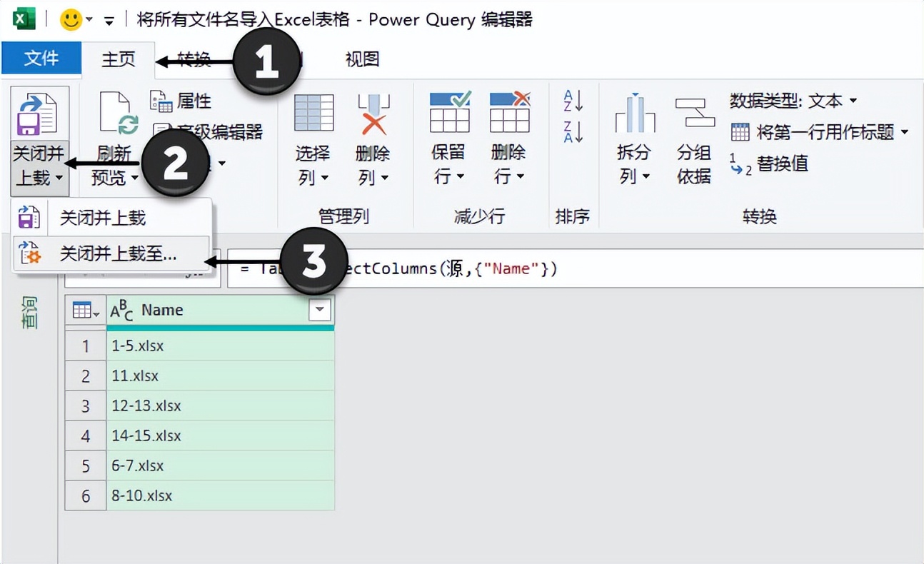Click the 关闭并上载 save icon

[37, 114]
